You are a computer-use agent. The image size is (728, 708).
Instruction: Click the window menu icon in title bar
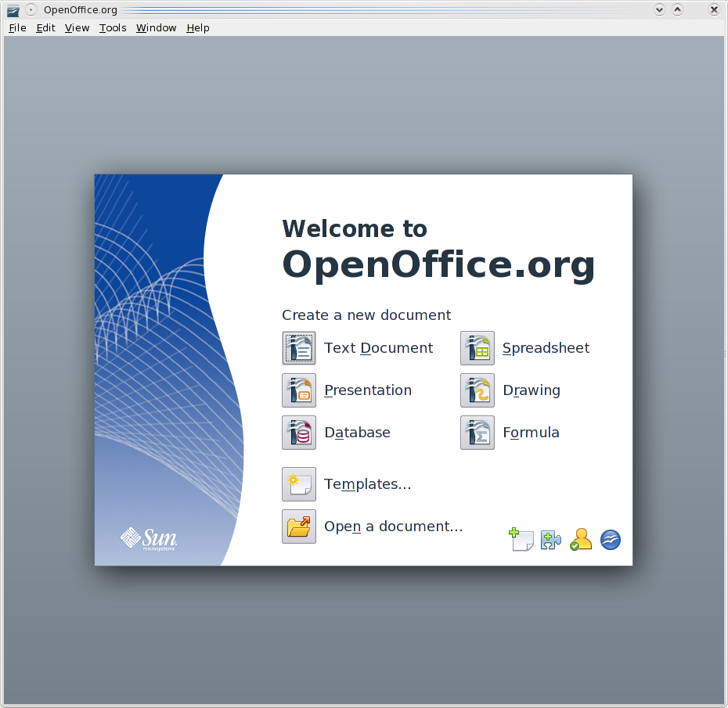(13, 9)
